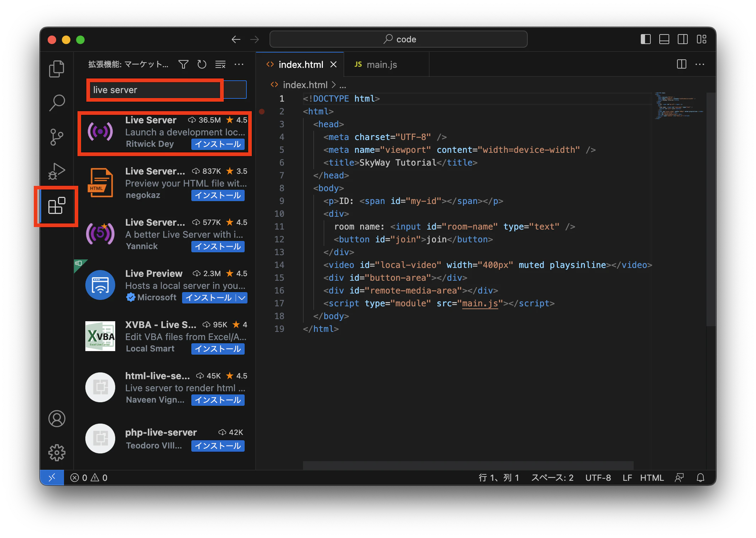Open the command center search bar
This screenshot has height=538, width=756.
[398, 39]
